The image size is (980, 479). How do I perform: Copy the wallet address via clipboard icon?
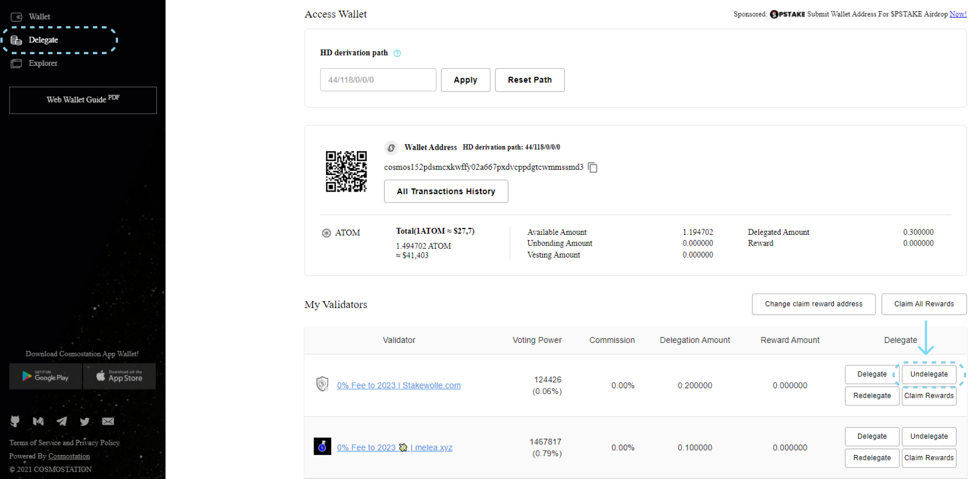coord(593,168)
